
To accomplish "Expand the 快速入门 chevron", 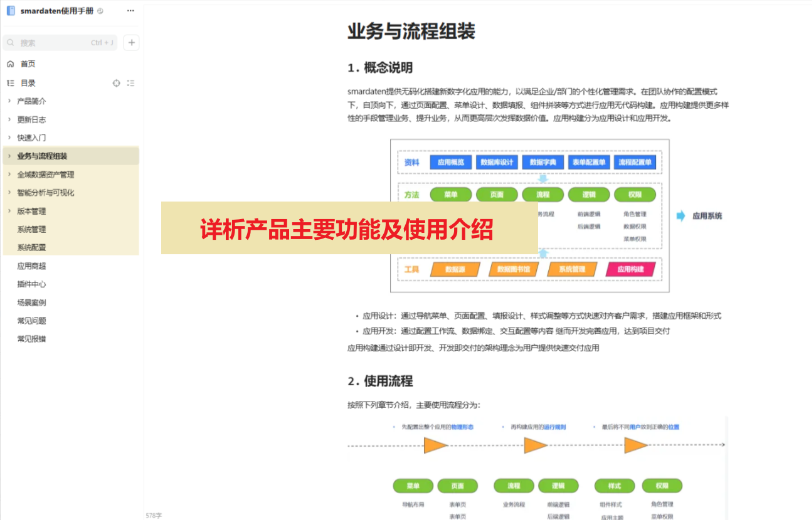I will tap(9, 137).
